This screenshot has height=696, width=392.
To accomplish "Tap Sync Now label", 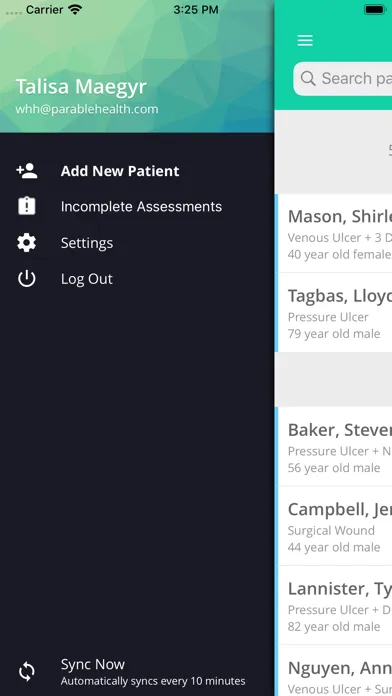I will [92, 664].
